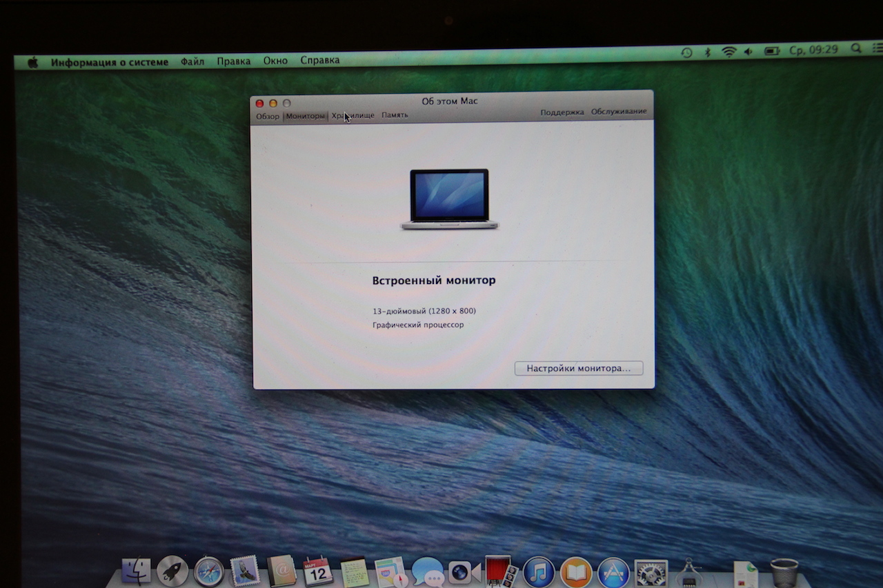Launch iTunes from the Dock

(x=539, y=571)
